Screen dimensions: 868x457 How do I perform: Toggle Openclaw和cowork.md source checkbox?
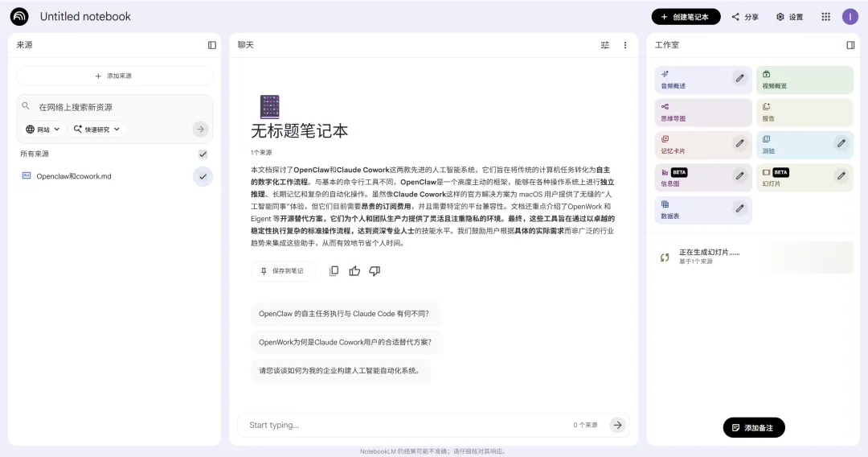pyautogui.click(x=203, y=177)
